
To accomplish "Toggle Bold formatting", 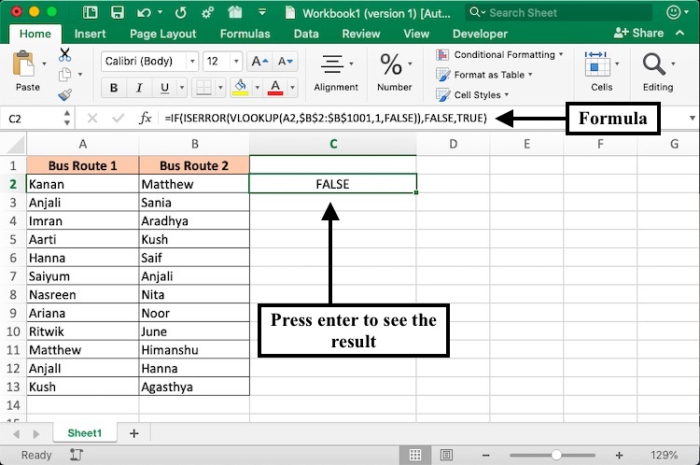I will pos(114,88).
